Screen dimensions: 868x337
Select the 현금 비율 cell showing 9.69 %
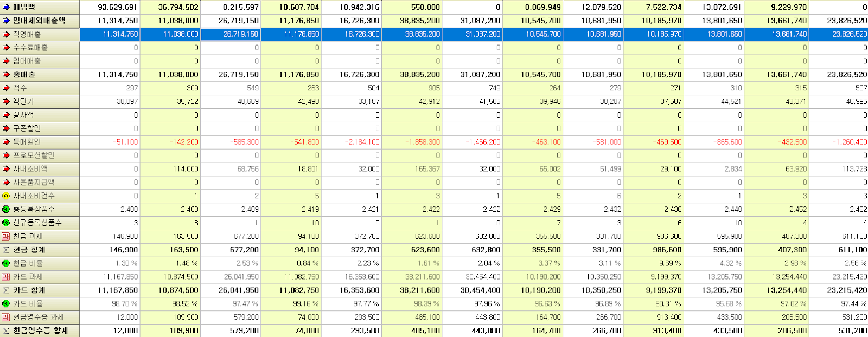pyautogui.click(x=654, y=263)
